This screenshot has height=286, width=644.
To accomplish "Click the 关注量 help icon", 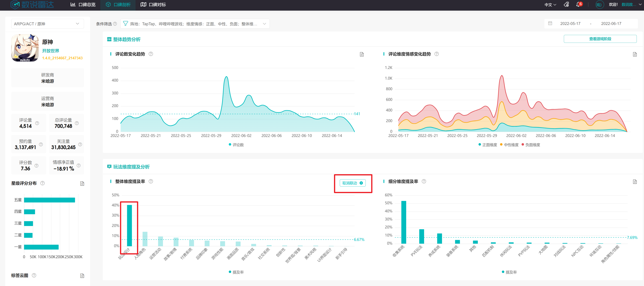I will (x=80, y=144).
